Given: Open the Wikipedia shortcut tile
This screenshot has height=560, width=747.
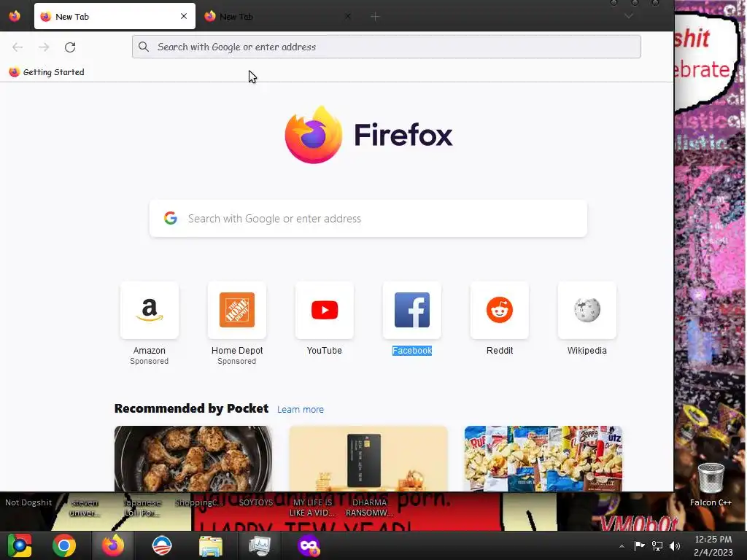Looking at the screenshot, I should click(x=587, y=310).
